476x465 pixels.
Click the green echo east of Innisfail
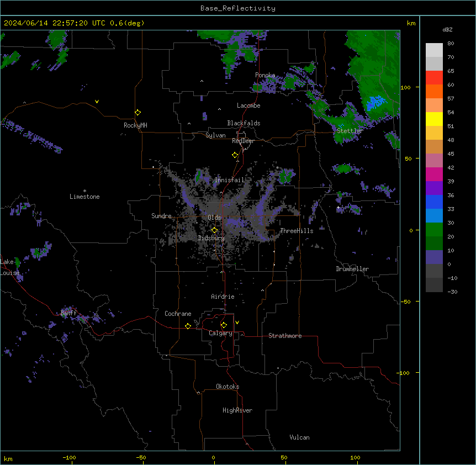[285, 176]
